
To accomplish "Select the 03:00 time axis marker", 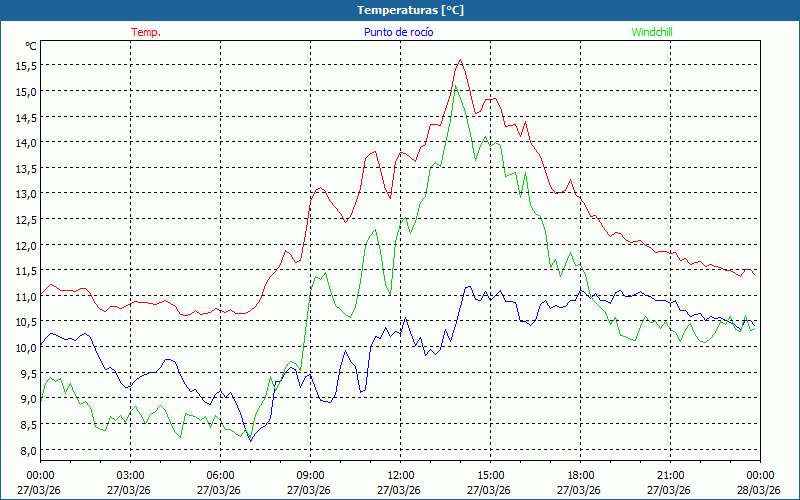I will click(x=130, y=475).
